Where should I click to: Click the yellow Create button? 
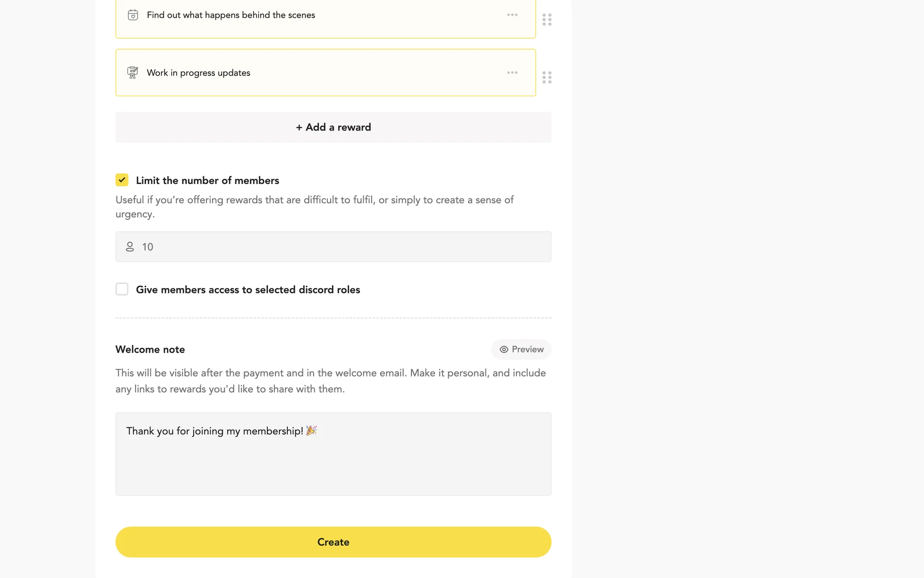(333, 542)
